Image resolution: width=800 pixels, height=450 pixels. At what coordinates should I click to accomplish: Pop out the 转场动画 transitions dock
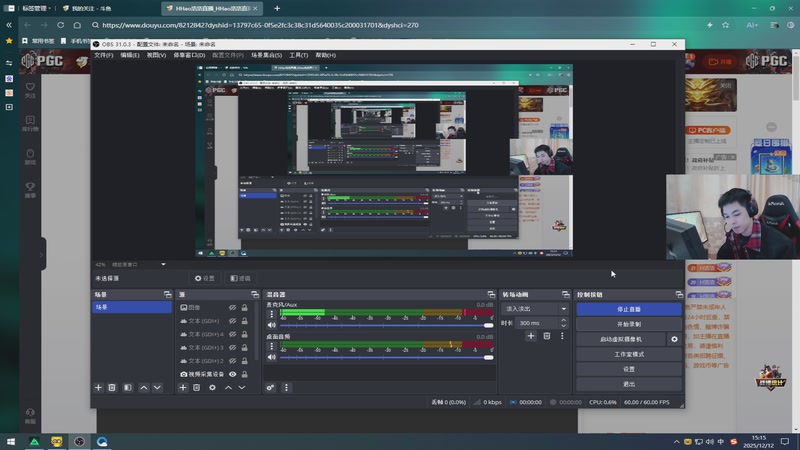pyautogui.click(x=565, y=294)
